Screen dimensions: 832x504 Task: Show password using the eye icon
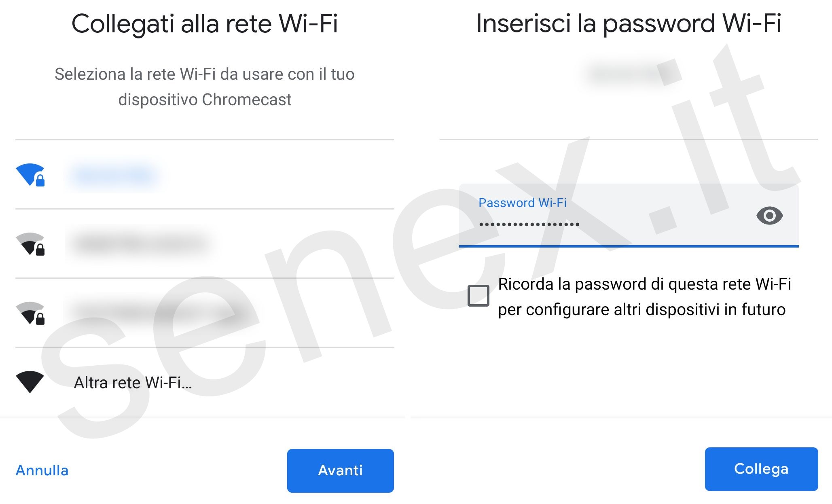769,216
